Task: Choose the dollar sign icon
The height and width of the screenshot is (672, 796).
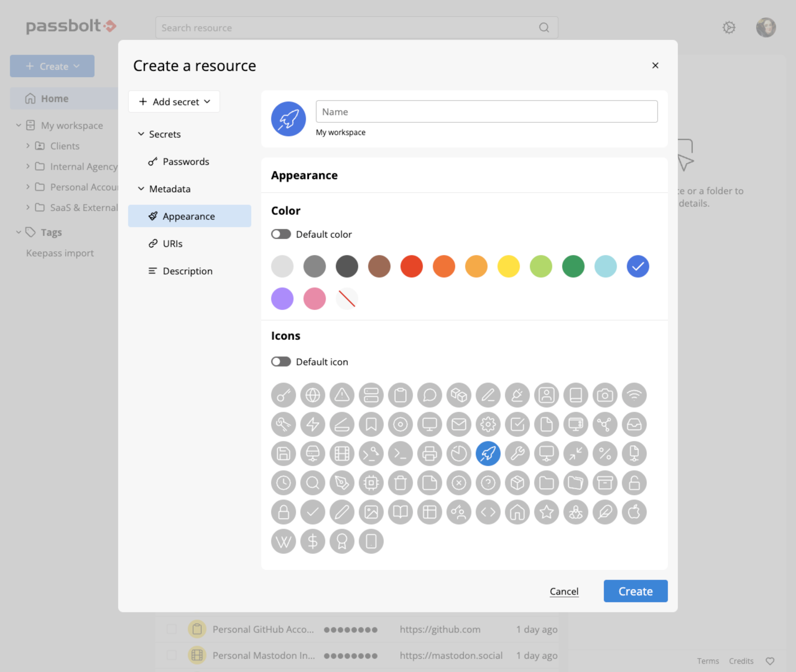Action: click(x=312, y=541)
